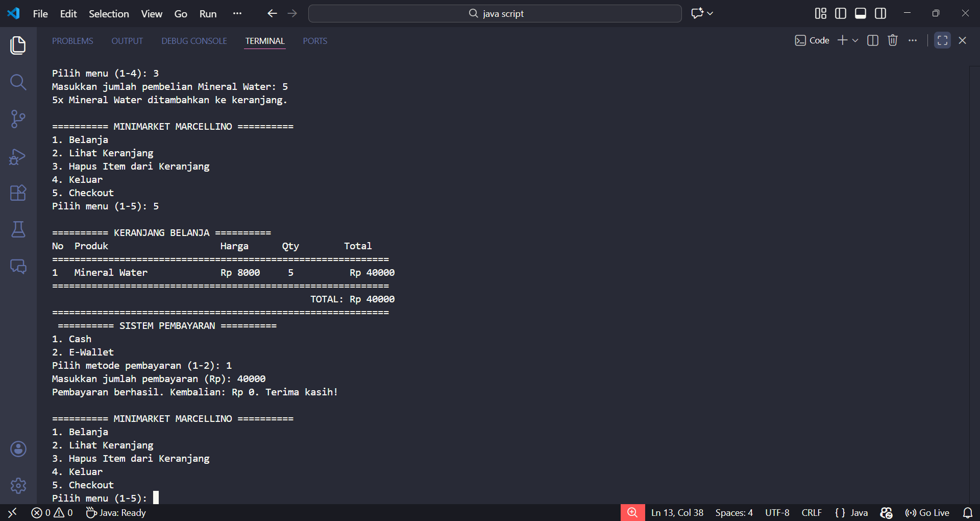
Task: Open the Search view in activity bar
Action: pyautogui.click(x=18, y=82)
